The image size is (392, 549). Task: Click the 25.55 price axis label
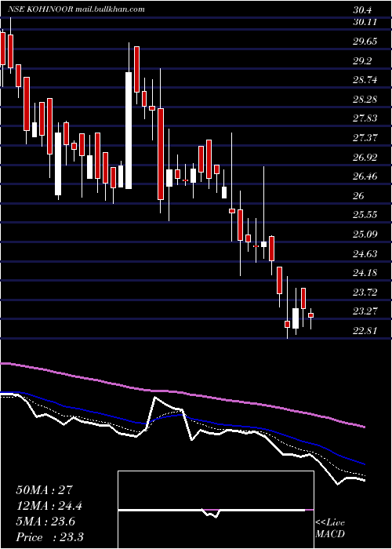pos(365,215)
